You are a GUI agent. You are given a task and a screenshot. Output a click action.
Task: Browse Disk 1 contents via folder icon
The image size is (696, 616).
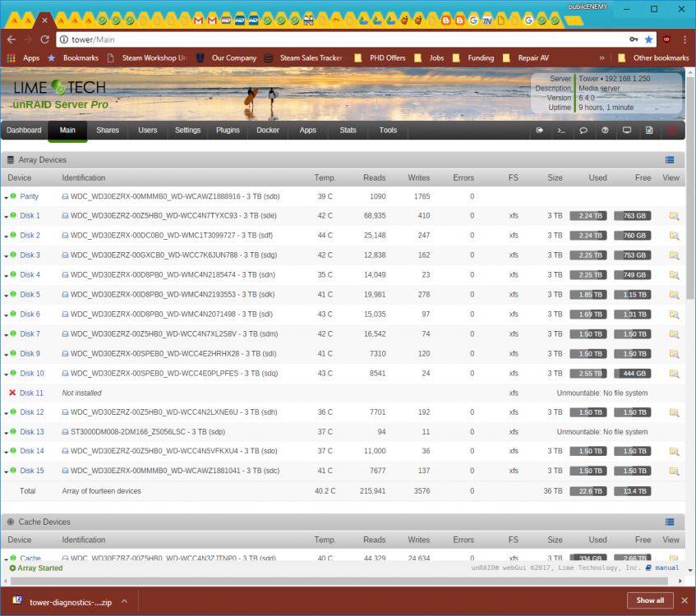tap(675, 216)
